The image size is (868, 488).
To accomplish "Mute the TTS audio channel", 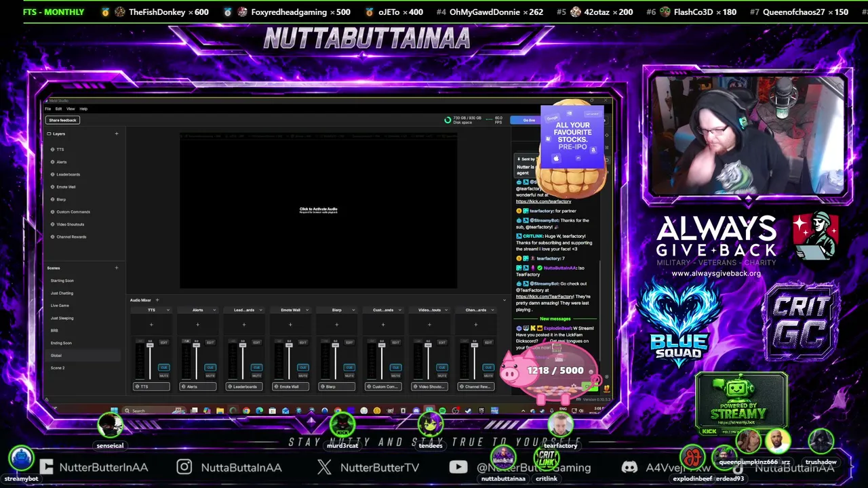I will (163, 375).
